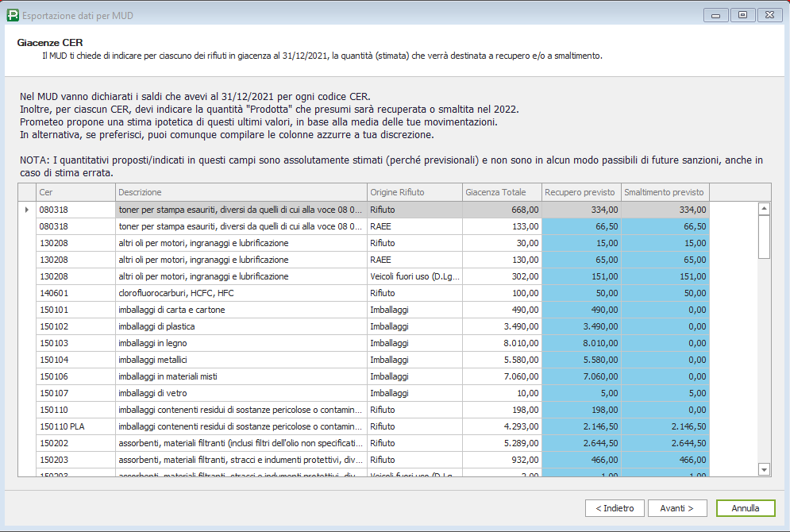Viewport: 790px width, 532px height.
Task: Maximize the Esportazione dati per MUD window
Action: 742,15
